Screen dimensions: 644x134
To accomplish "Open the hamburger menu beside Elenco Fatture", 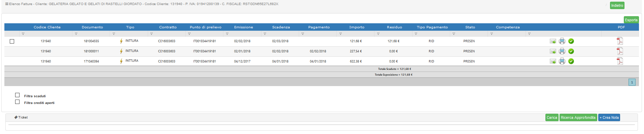I will pyautogui.click(x=7, y=4).
